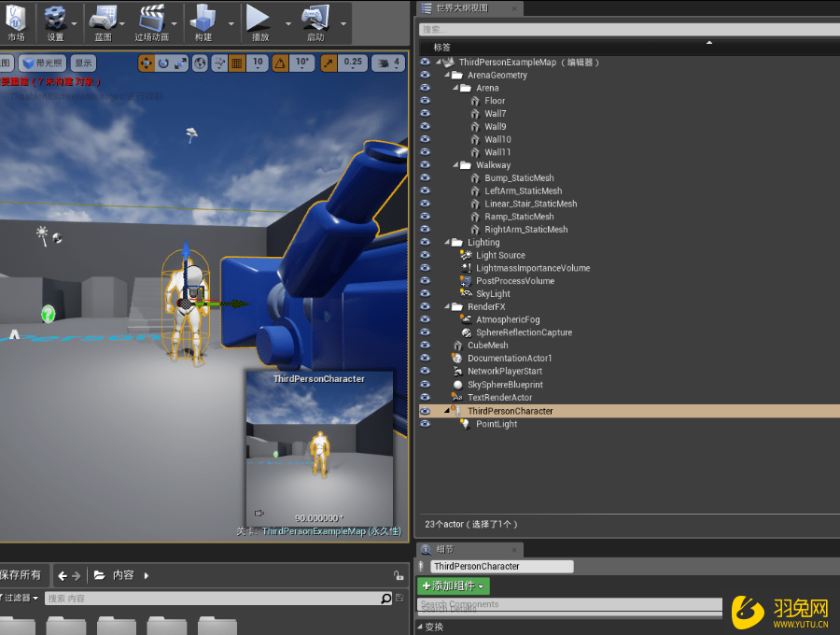Click the Build (构建) toolbar icon

(x=203, y=21)
